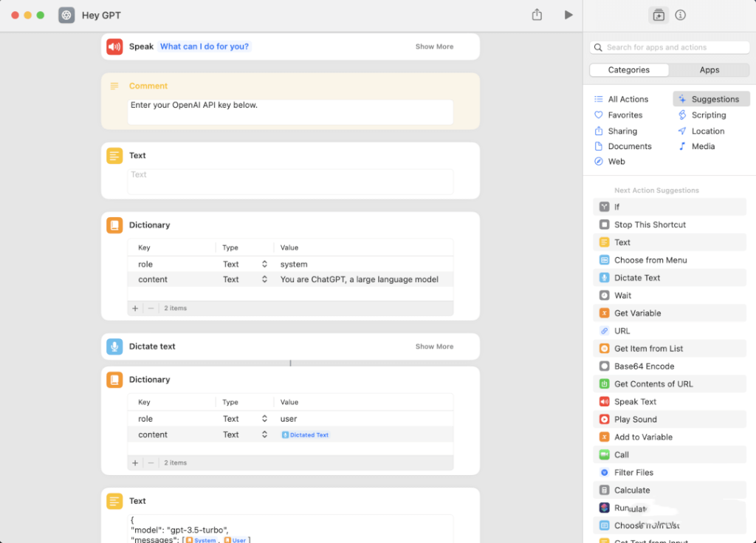This screenshot has width=756, height=543.
Task: Select the Add to Variable icon in suggestions
Action: (604, 437)
